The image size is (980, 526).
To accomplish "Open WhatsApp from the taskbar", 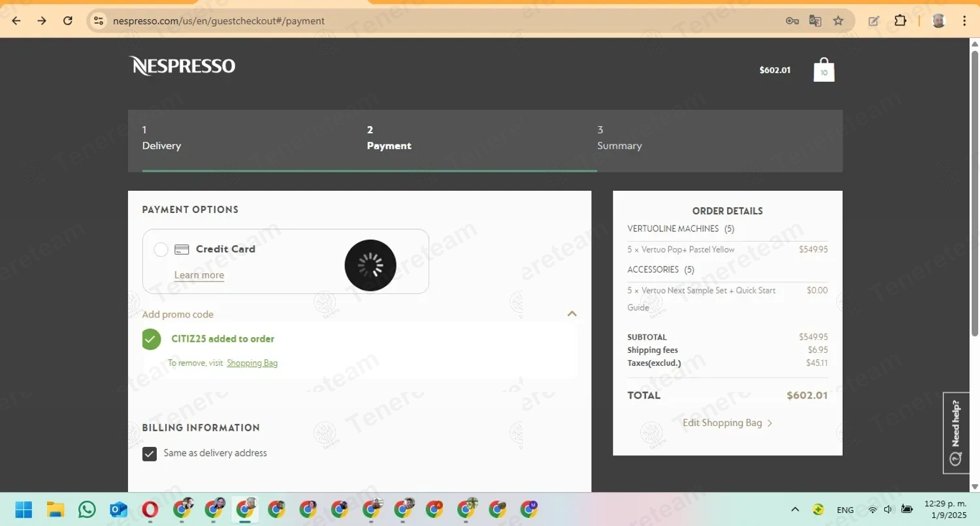I will tap(87, 509).
